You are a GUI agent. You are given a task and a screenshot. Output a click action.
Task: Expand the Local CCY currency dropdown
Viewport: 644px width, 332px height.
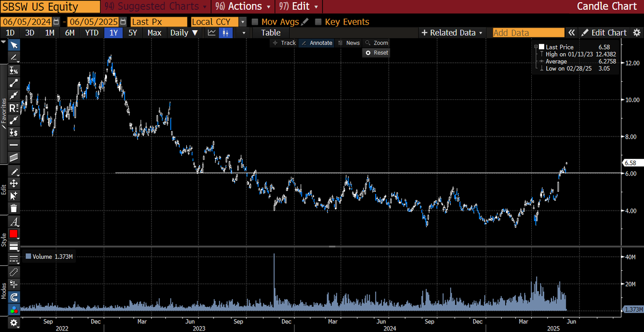click(x=243, y=22)
